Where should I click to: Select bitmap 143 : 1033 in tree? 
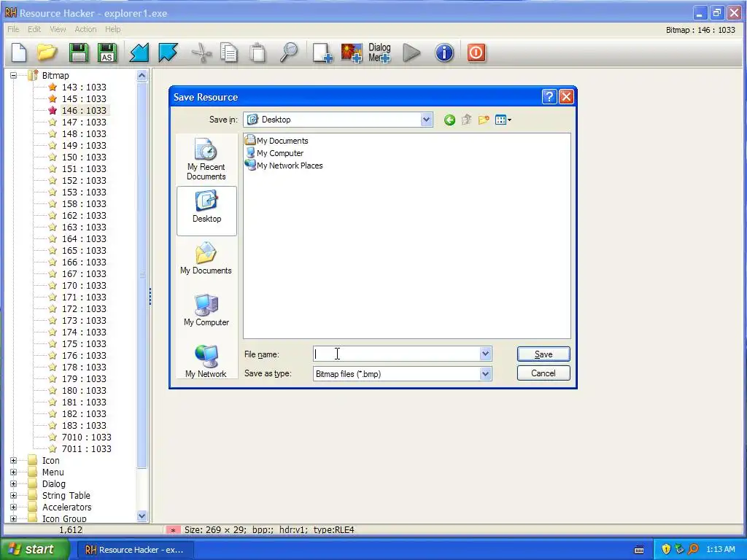tap(84, 87)
